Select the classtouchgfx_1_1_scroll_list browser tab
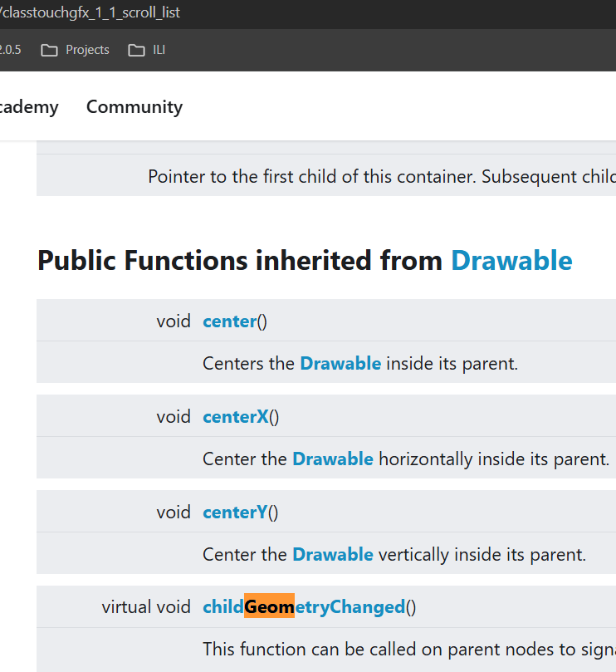The height and width of the screenshot is (672, 616). [91, 12]
